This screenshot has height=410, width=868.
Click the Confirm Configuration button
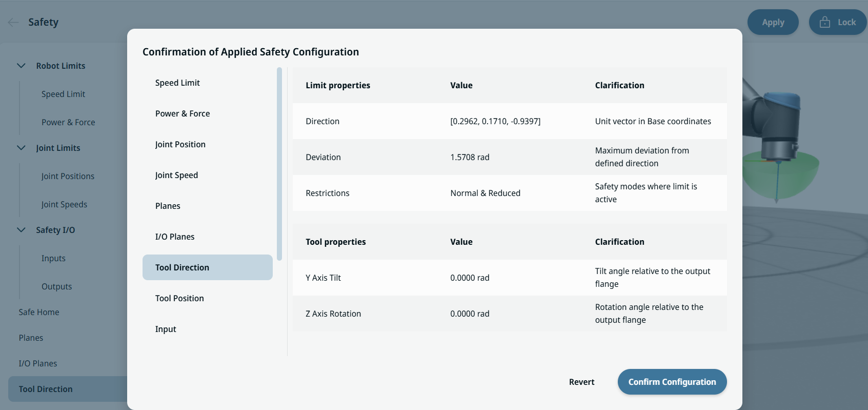click(672, 382)
